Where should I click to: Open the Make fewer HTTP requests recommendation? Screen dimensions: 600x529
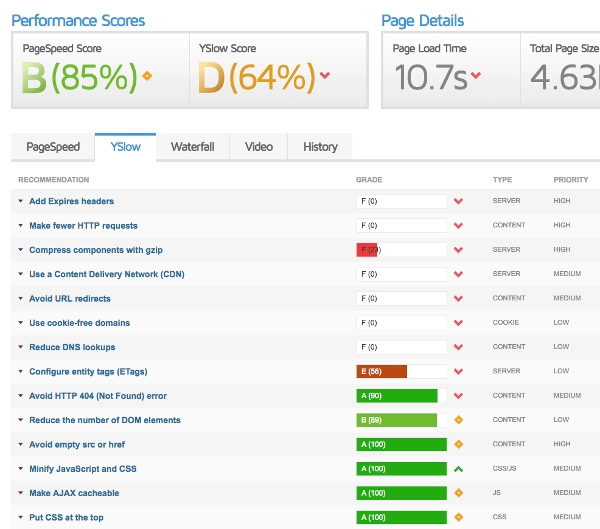point(83,226)
